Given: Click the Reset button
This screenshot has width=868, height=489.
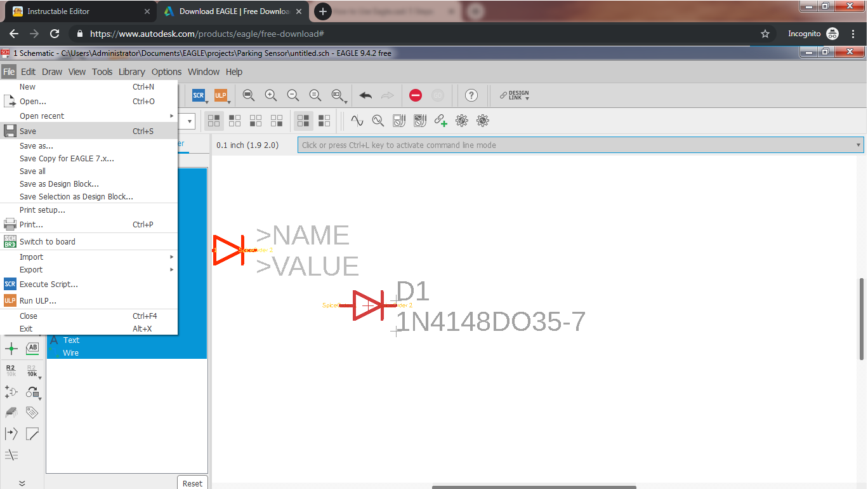Looking at the screenshot, I should click(x=192, y=483).
